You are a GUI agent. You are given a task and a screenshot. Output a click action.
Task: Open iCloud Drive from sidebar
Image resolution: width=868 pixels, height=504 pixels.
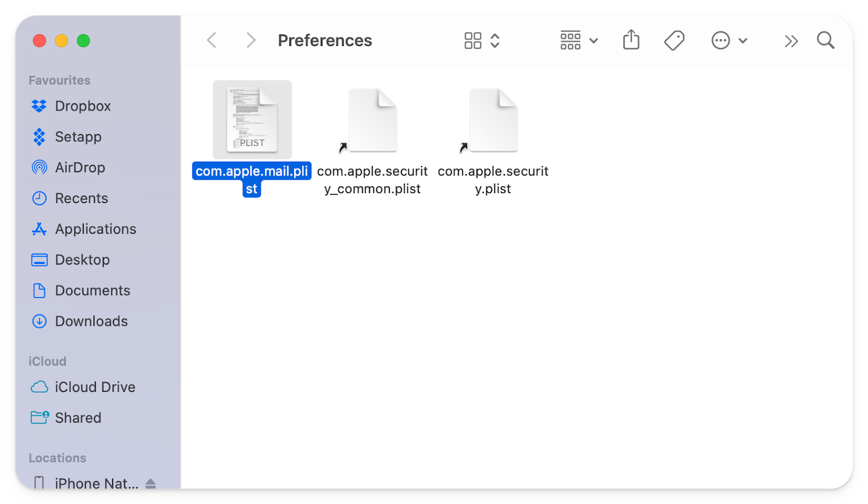click(x=95, y=387)
